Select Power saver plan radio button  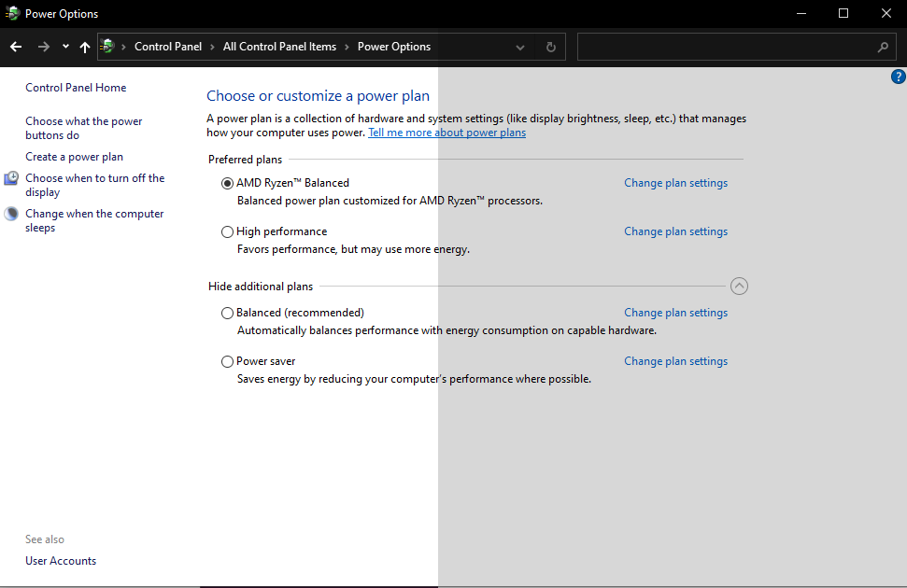tap(227, 361)
